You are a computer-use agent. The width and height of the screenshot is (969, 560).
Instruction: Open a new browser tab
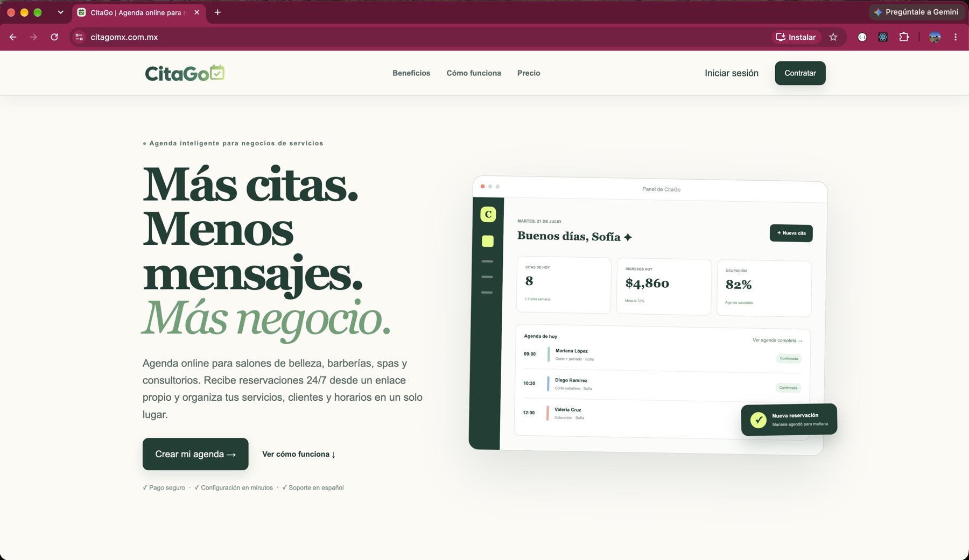(217, 12)
